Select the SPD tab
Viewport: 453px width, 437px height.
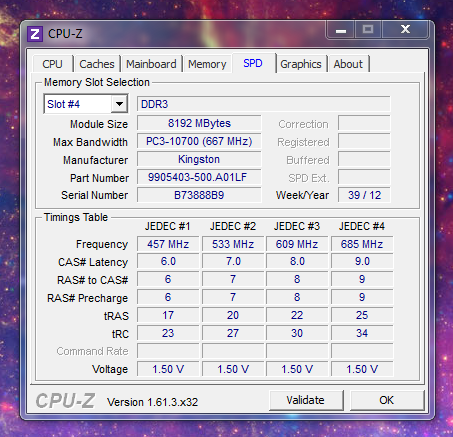point(253,63)
